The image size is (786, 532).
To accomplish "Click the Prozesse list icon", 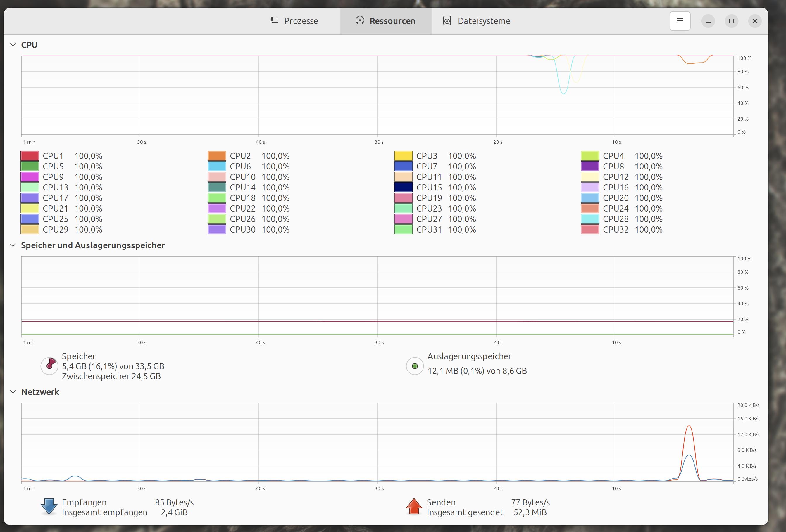I will (274, 21).
